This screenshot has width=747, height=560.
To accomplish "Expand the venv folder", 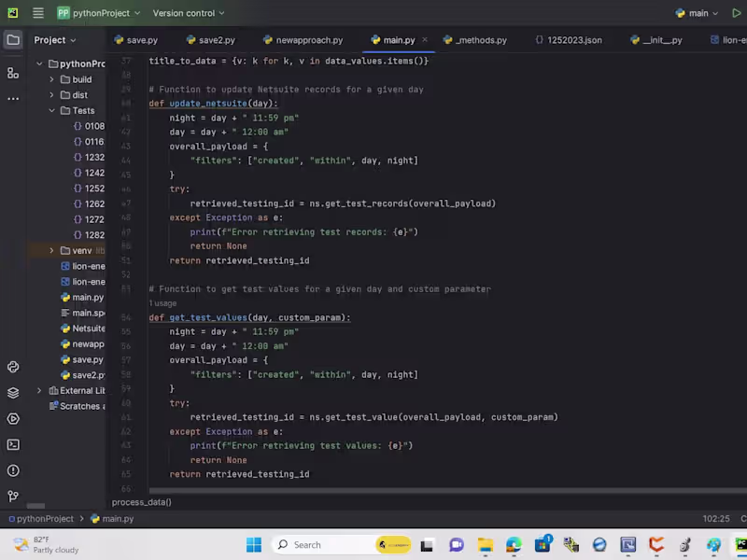I will [52, 250].
